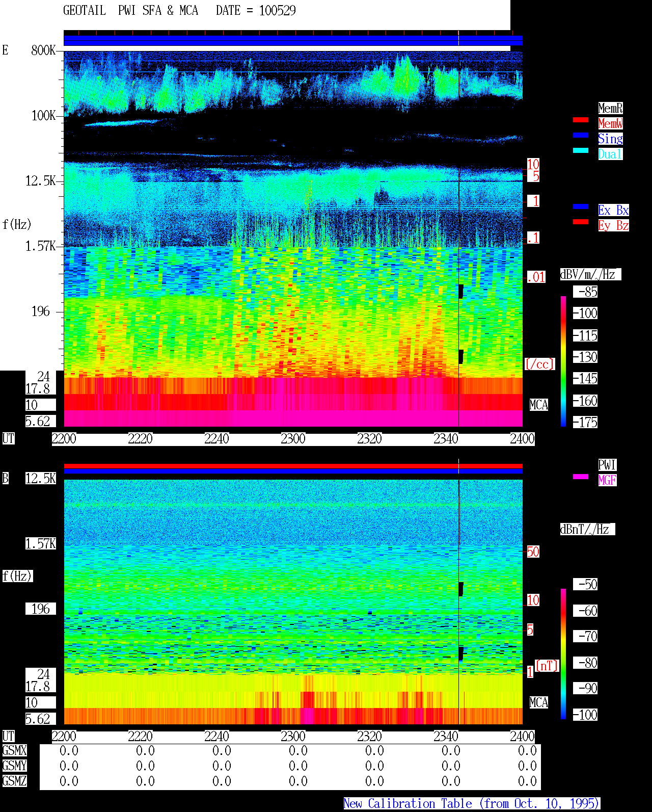The image size is (652, 812).
Task: Click the 'Dual' legend label
Action: click(610, 154)
